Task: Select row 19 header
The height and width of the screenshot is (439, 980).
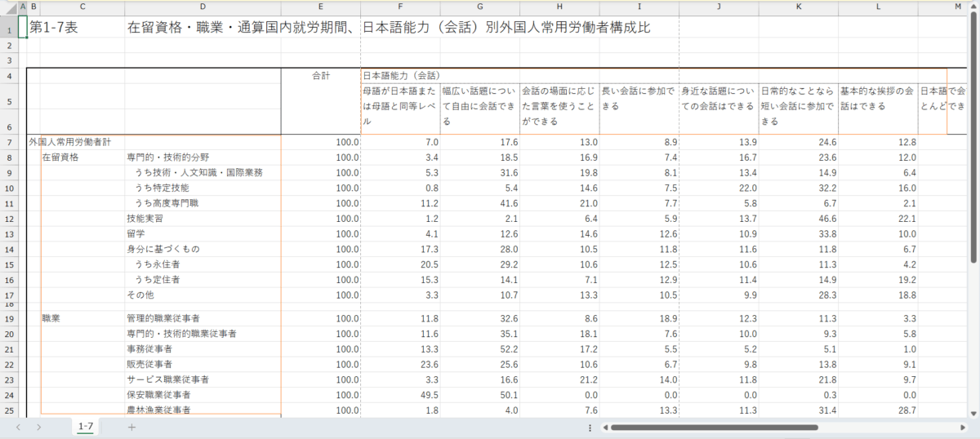Action: tap(9, 318)
